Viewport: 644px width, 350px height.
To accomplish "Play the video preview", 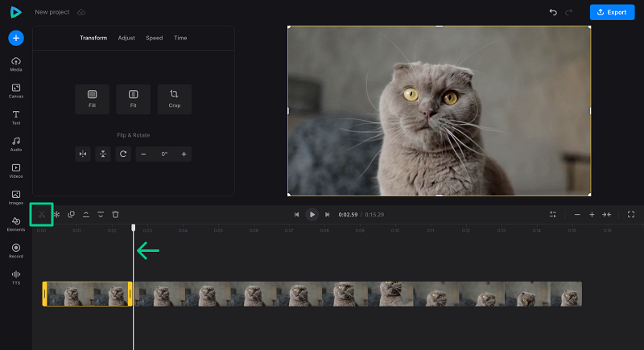I will (x=312, y=215).
